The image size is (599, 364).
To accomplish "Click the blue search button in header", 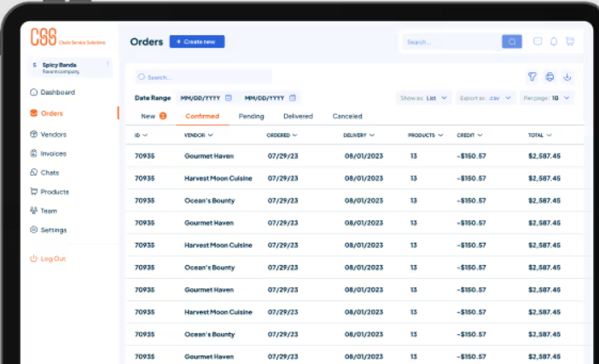I will click(x=511, y=41).
